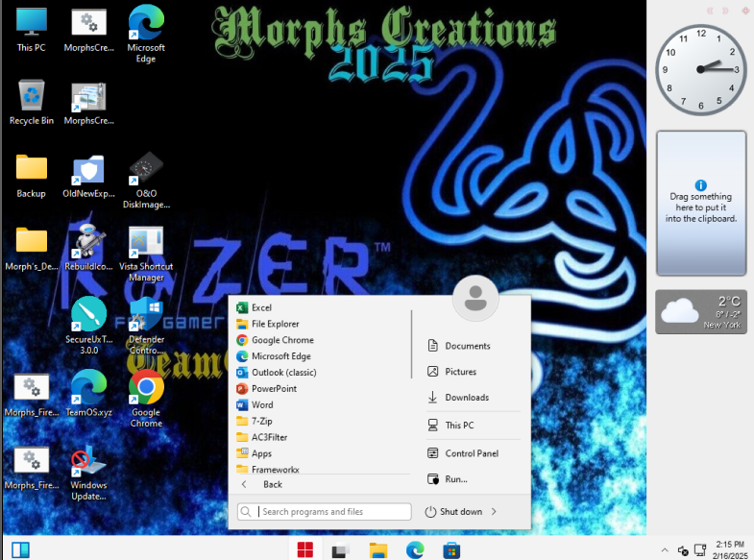Open Control Panel from the Start menu
This screenshot has width=754, height=560.
coord(463,453)
